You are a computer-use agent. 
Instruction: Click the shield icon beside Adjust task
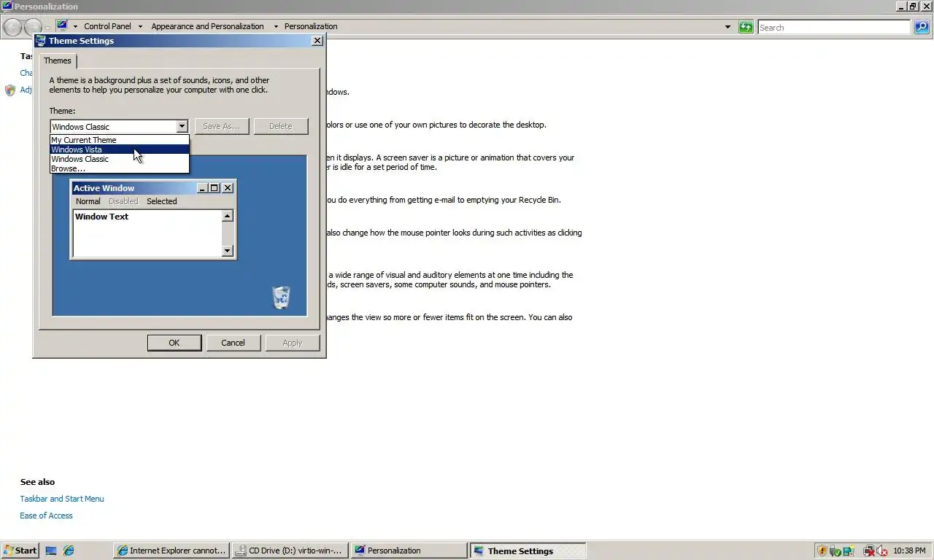click(x=10, y=90)
